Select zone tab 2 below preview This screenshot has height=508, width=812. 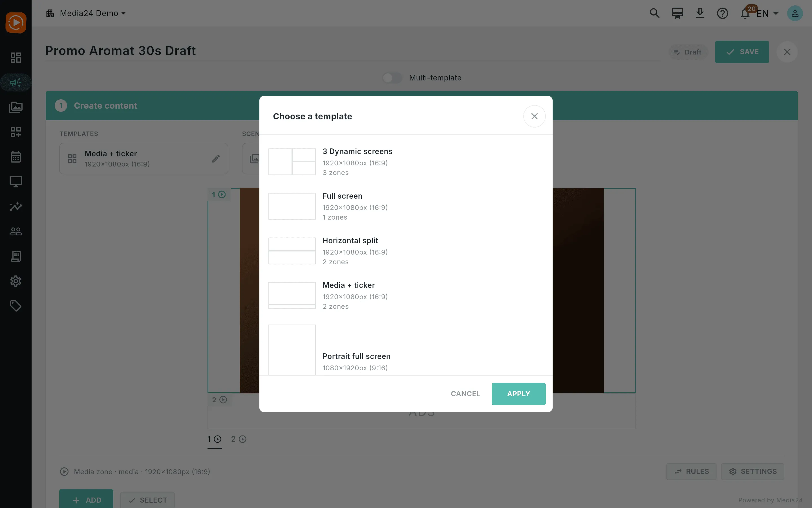pos(239,439)
